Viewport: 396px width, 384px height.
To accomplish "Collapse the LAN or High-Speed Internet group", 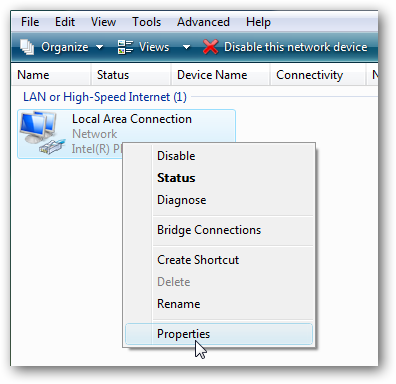I will [105, 97].
